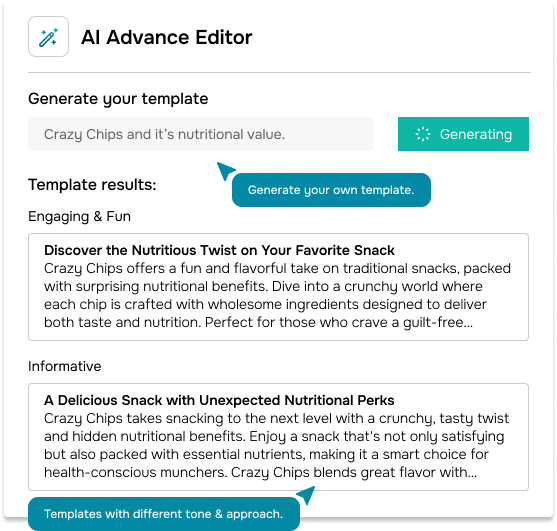
Task: Click the 'Generate your own template.' tooltip
Action: pyautogui.click(x=331, y=190)
